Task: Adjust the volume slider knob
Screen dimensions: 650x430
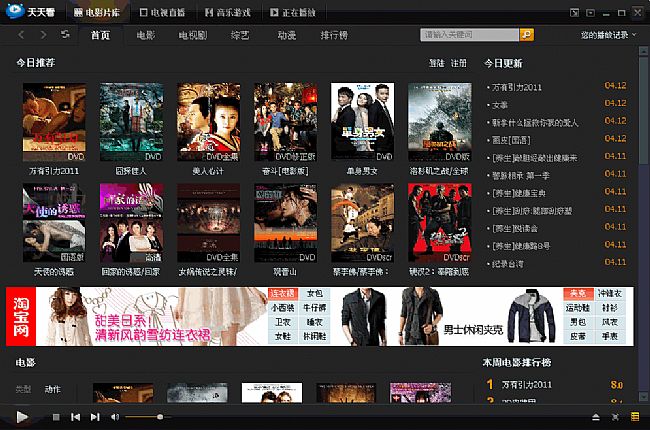Action: [160, 417]
